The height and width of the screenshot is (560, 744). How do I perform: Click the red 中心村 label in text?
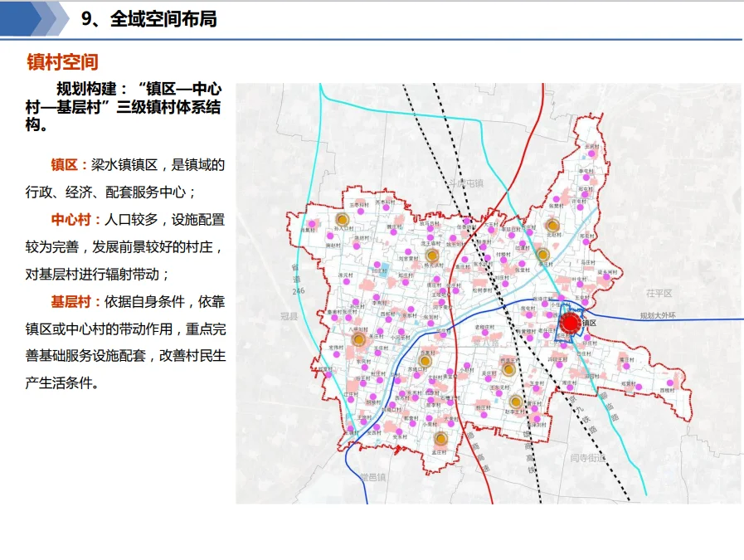coord(75,219)
